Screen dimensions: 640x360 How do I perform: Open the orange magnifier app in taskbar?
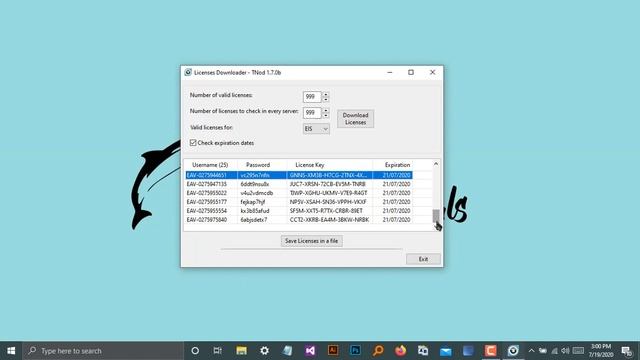pos(378,351)
